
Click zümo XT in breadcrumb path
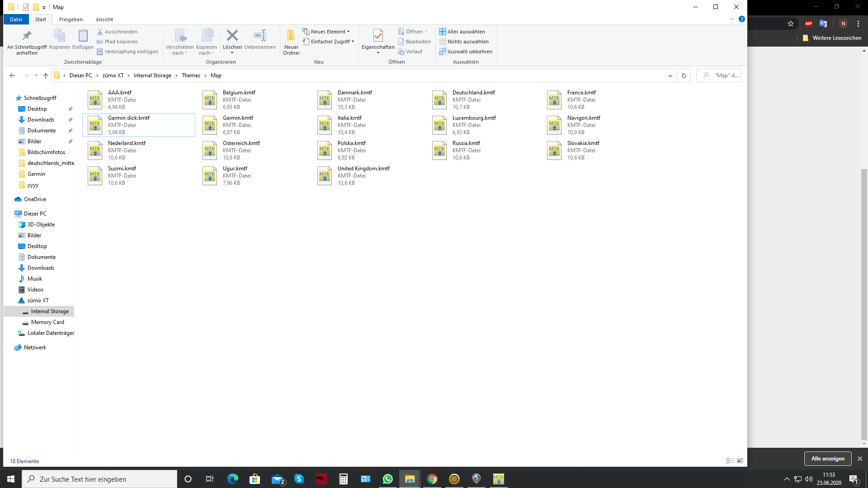(x=113, y=75)
